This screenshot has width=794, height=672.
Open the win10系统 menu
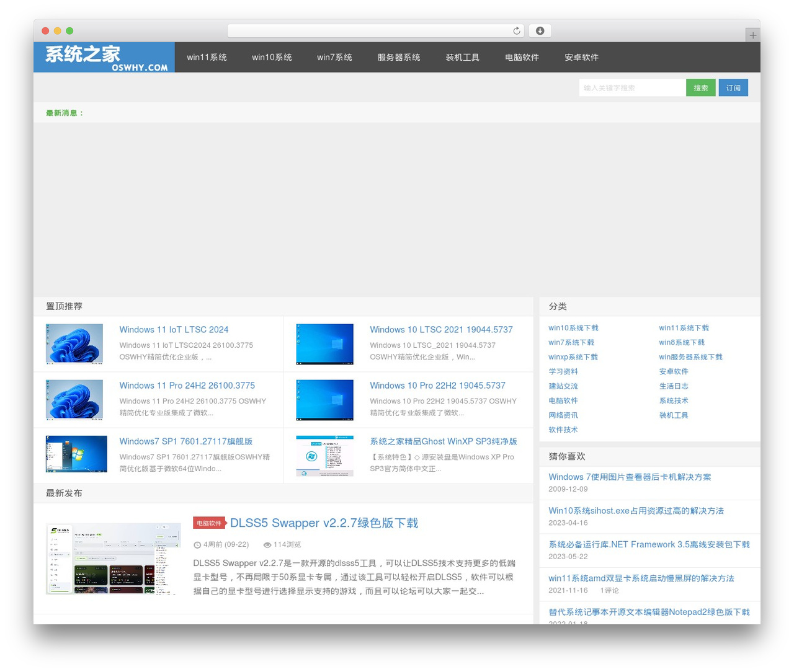point(272,58)
